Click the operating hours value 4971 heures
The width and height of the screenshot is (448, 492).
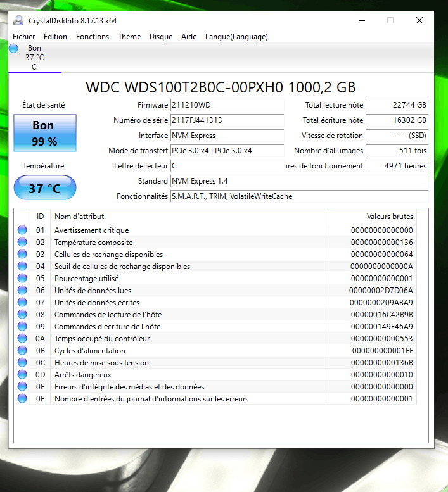pyautogui.click(x=397, y=166)
